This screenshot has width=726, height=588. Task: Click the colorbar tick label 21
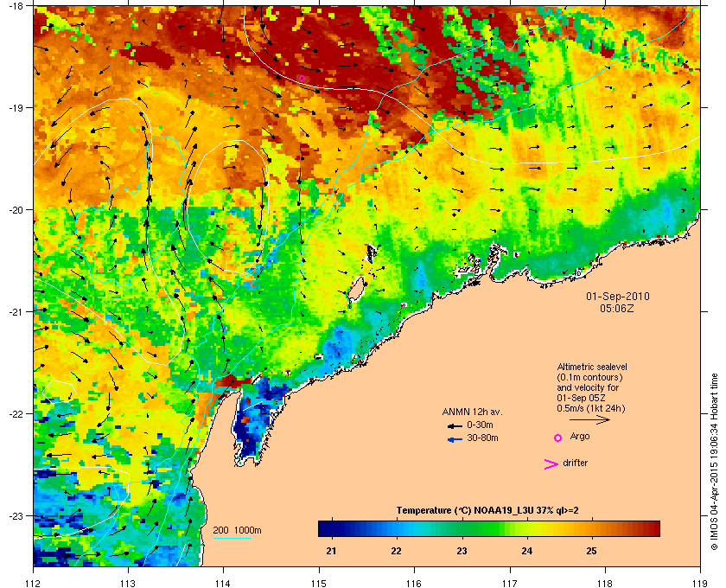[331, 551]
